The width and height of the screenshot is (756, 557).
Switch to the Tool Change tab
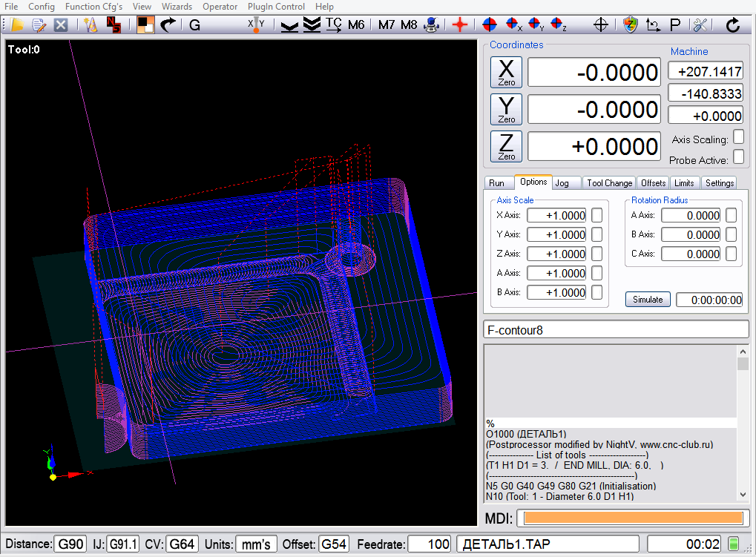pyautogui.click(x=609, y=182)
